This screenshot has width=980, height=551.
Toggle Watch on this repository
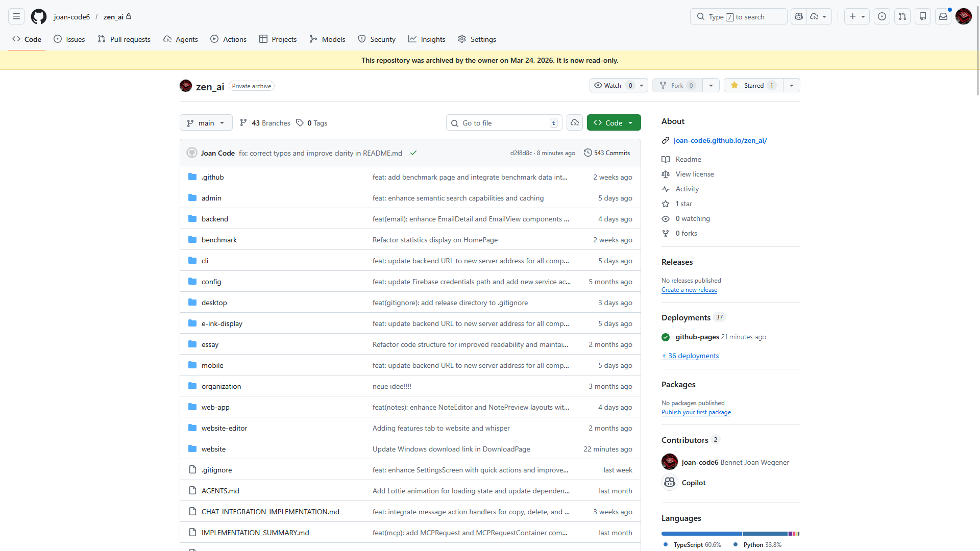pos(612,85)
